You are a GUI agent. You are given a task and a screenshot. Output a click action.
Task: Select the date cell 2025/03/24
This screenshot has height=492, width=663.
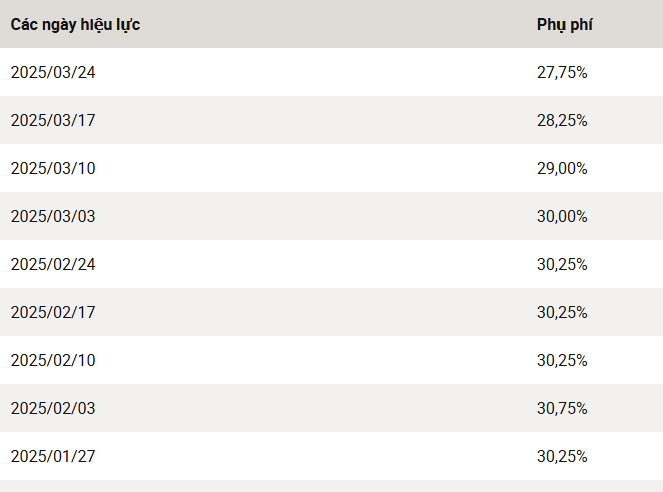[53, 72]
